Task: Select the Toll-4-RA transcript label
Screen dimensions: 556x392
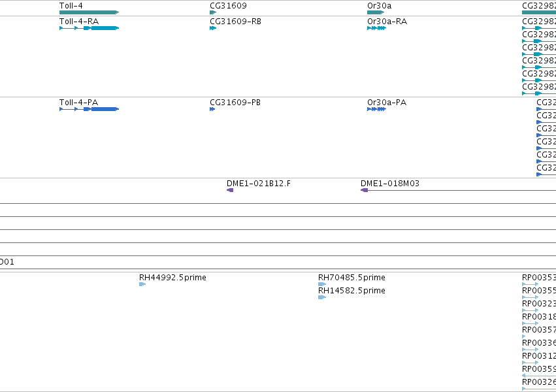Action: (x=78, y=22)
